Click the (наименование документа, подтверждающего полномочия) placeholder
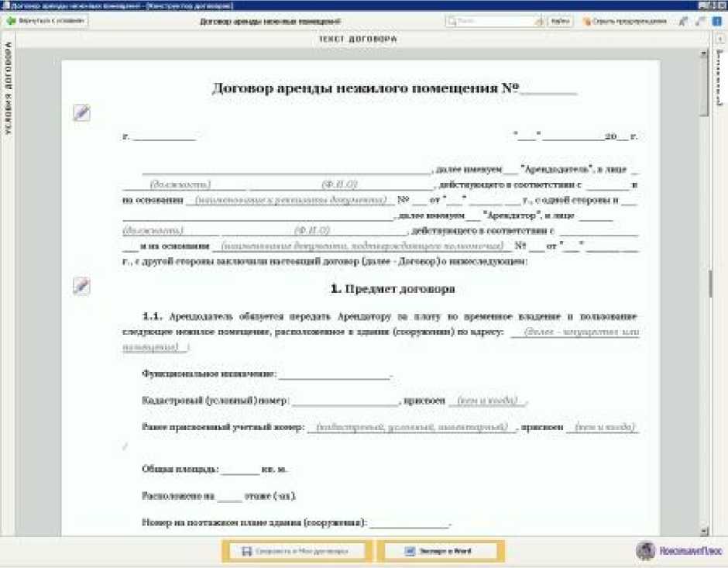 362,245
